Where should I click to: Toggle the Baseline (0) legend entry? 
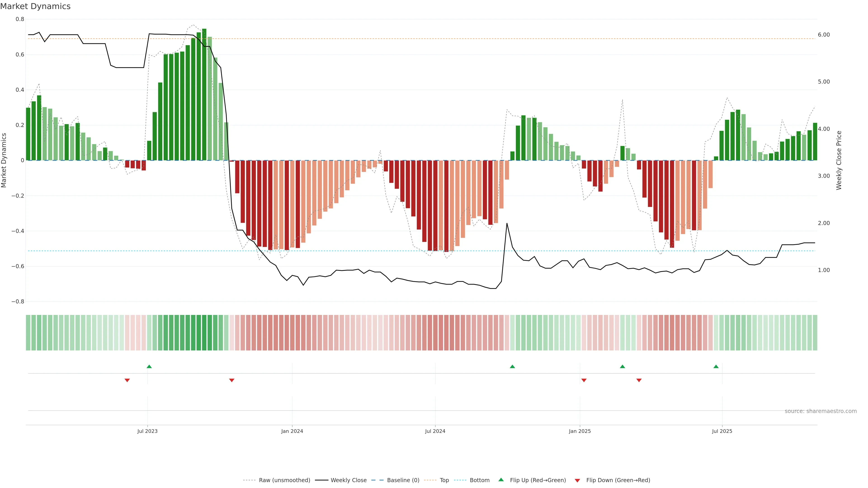point(403,480)
